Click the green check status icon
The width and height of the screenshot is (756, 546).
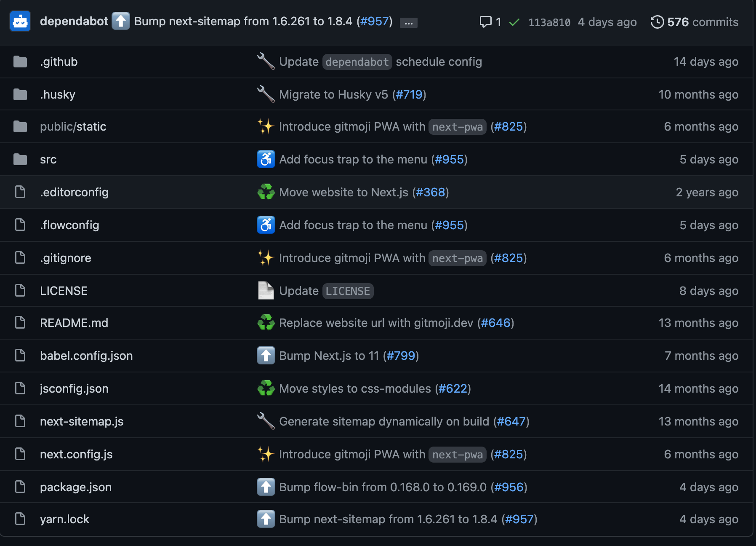click(514, 22)
